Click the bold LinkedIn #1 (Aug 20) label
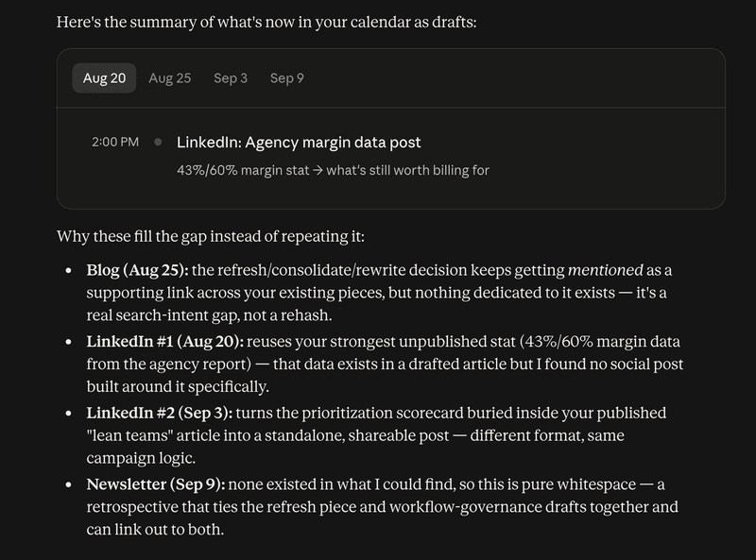This screenshot has height=560, width=756. click(x=164, y=341)
